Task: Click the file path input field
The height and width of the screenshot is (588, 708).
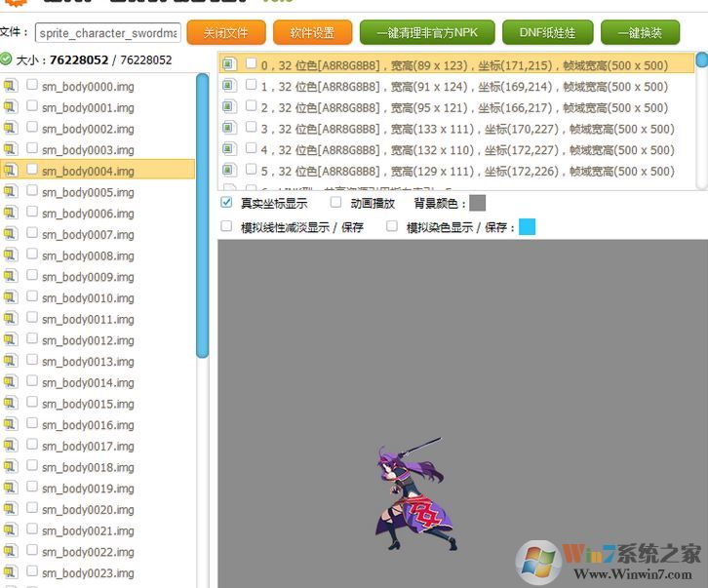Action: click(x=107, y=33)
